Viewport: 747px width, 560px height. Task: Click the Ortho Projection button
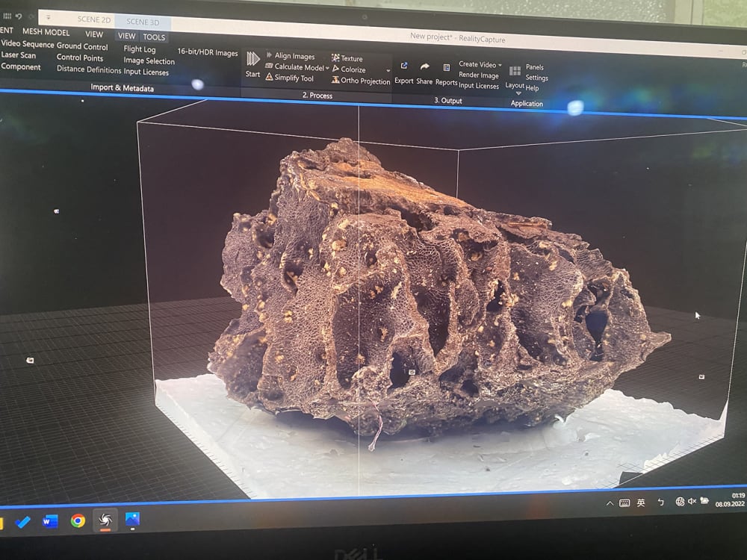361,81
